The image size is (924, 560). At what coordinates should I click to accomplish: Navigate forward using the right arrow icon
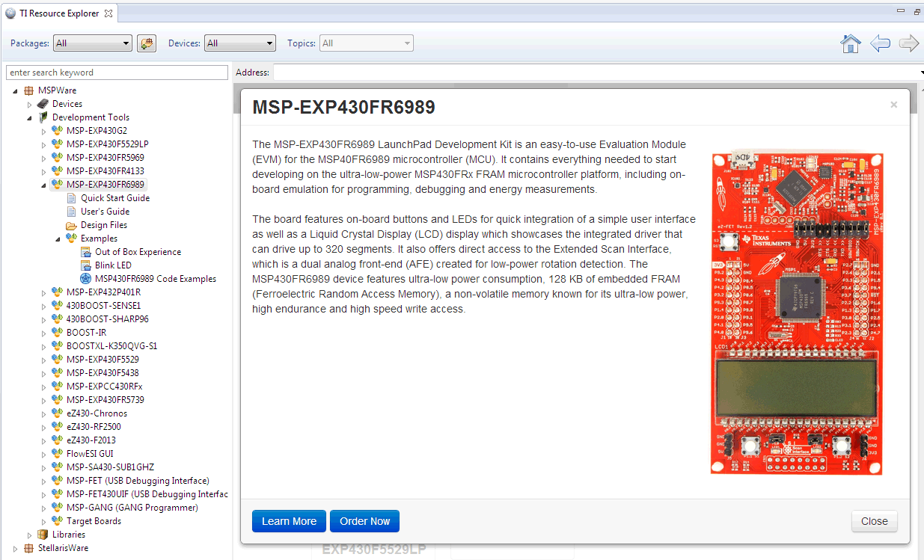pyautogui.click(x=908, y=43)
